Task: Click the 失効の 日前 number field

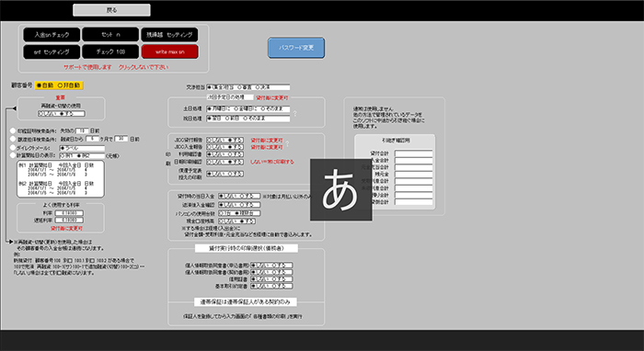Action: click(x=82, y=130)
